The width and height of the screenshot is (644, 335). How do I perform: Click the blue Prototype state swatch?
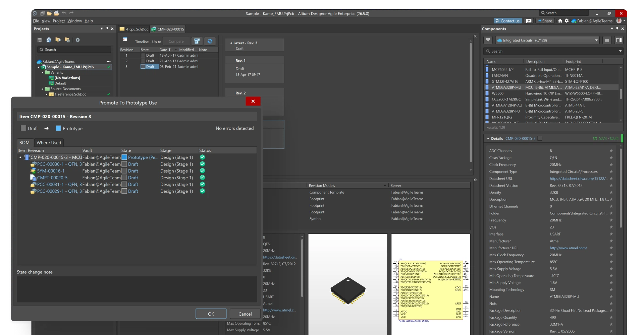point(58,128)
